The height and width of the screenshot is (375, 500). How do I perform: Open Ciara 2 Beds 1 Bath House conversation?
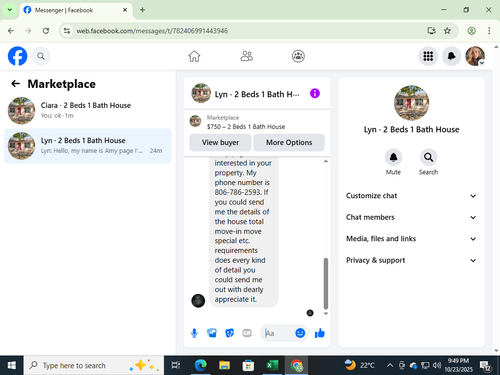[x=88, y=110]
